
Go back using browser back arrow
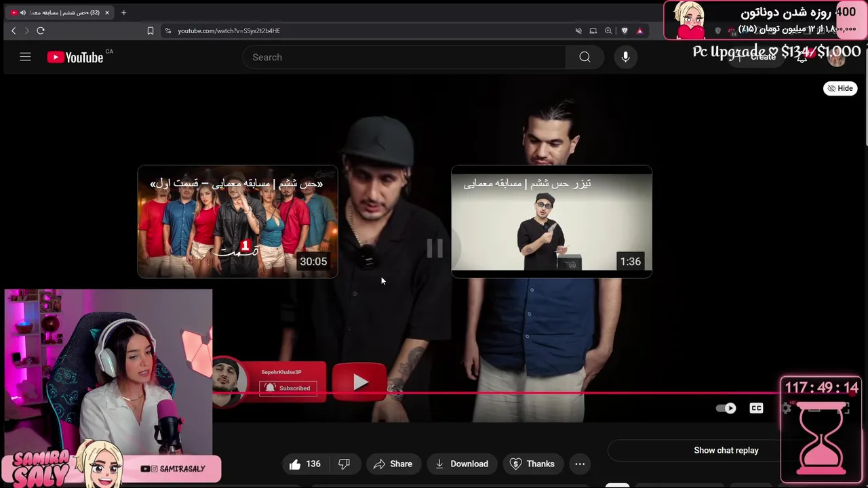[x=14, y=30]
